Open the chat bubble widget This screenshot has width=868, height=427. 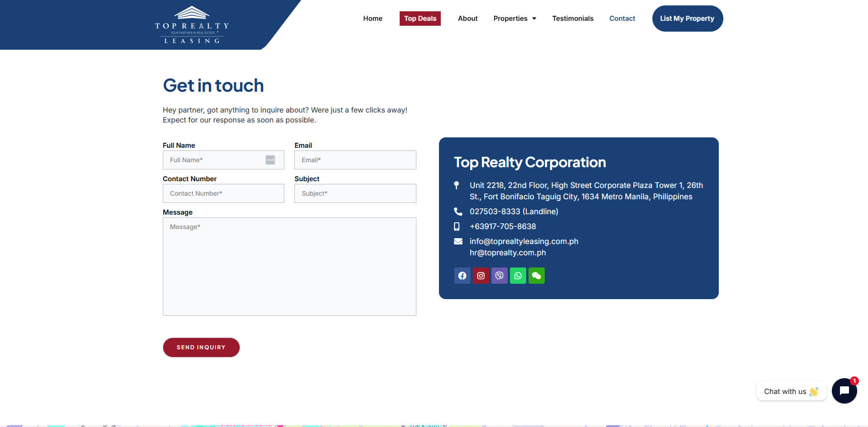[x=844, y=391]
